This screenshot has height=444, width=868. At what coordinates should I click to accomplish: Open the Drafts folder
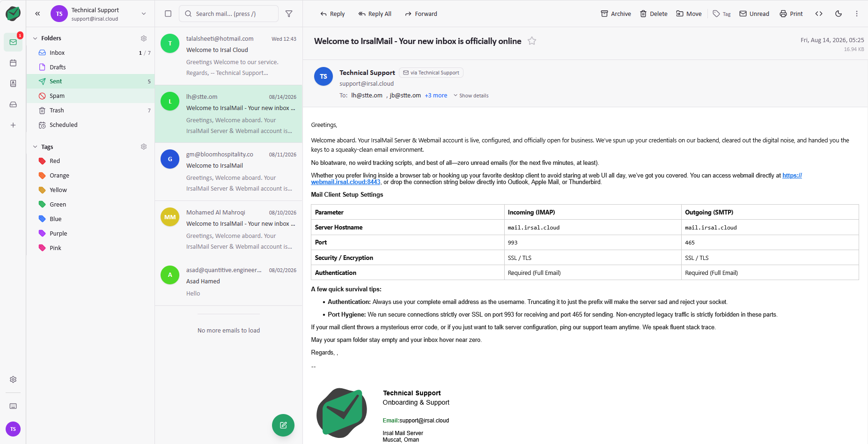coord(90,67)
